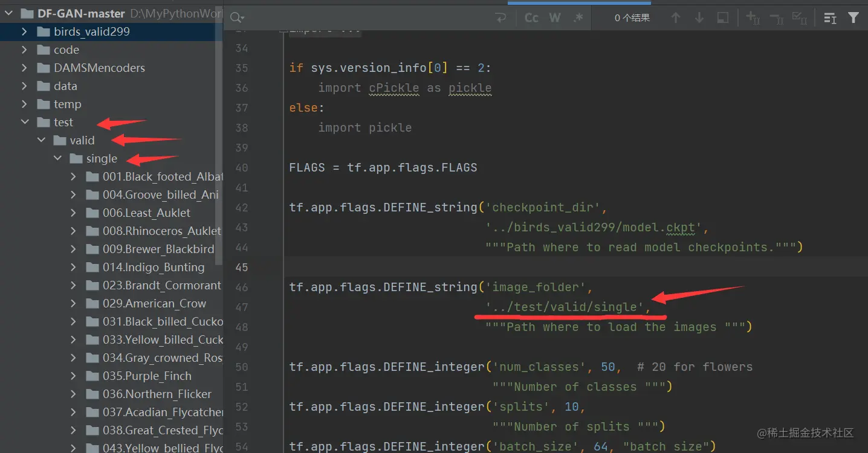Toggle Words (W) search option
Viewport: 868px width, 453px height.
[x=555, y=18]
